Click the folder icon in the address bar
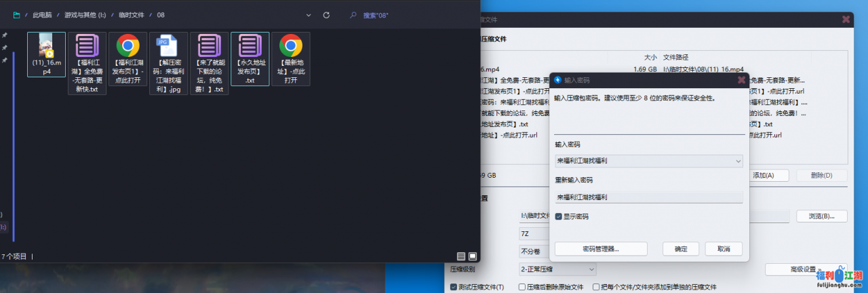 click(16, 14)
